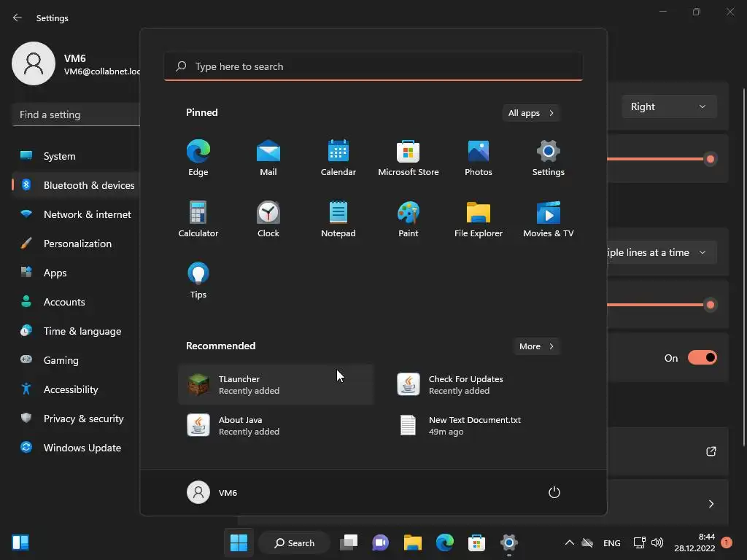
Task: Open the network status tray icon
Action: pos(639,542)
